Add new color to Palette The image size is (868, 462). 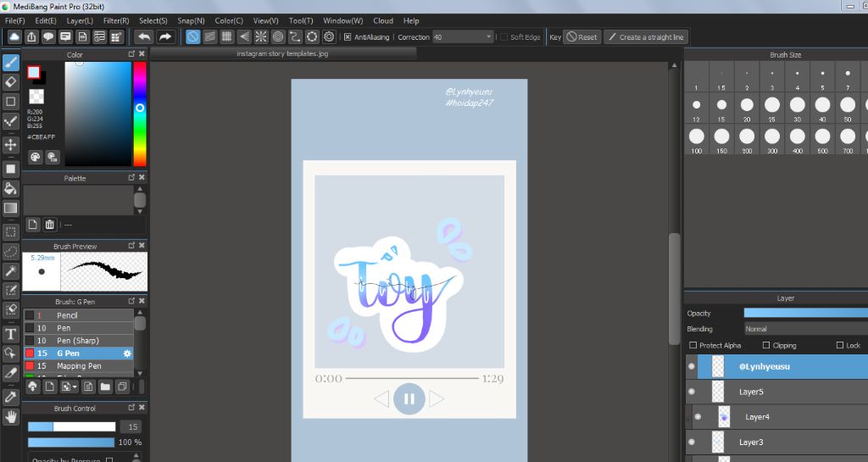[33, 225]
